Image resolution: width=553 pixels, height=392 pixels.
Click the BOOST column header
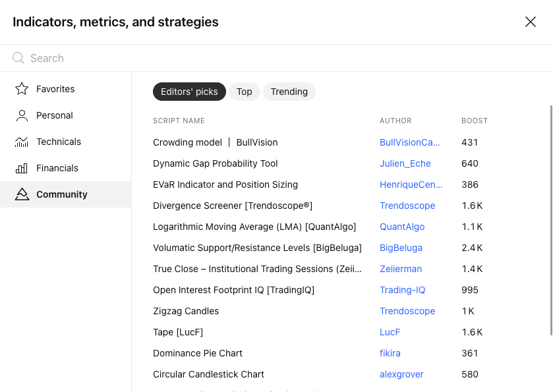[475, 121]
